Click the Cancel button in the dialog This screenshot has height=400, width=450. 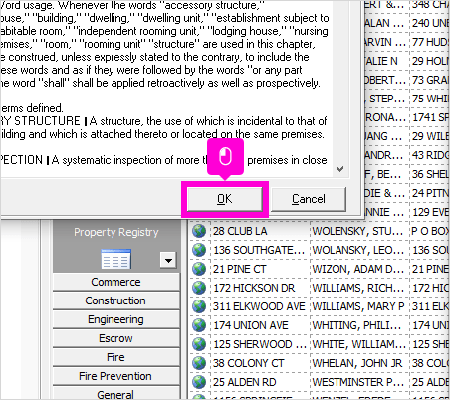pos(309,199)
